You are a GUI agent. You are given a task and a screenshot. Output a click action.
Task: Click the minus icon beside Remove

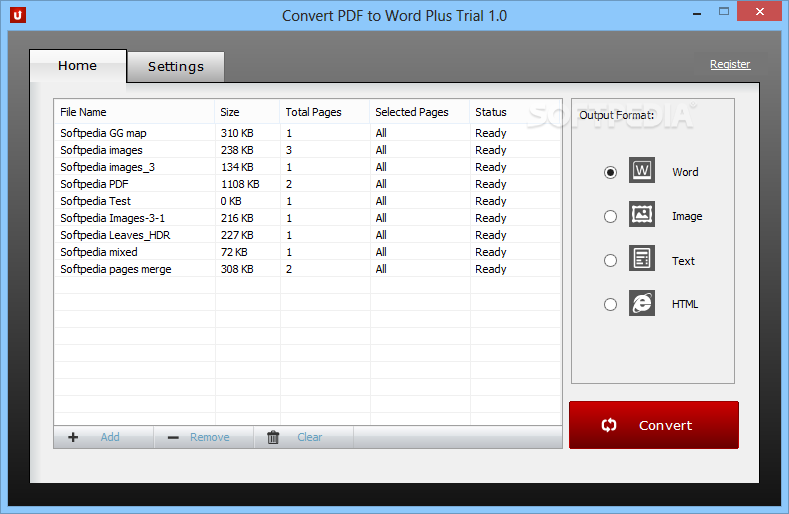click(173, 437)
